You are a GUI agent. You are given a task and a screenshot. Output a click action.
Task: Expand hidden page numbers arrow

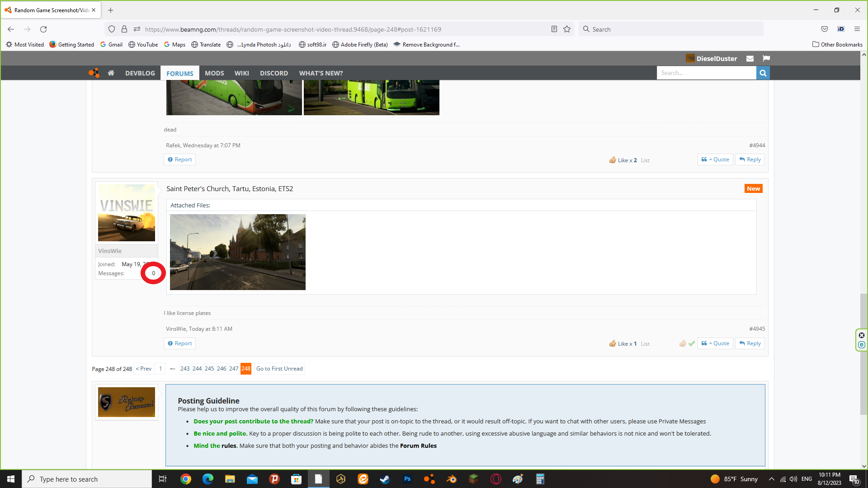pyautogui.click(x=173, y=369)
